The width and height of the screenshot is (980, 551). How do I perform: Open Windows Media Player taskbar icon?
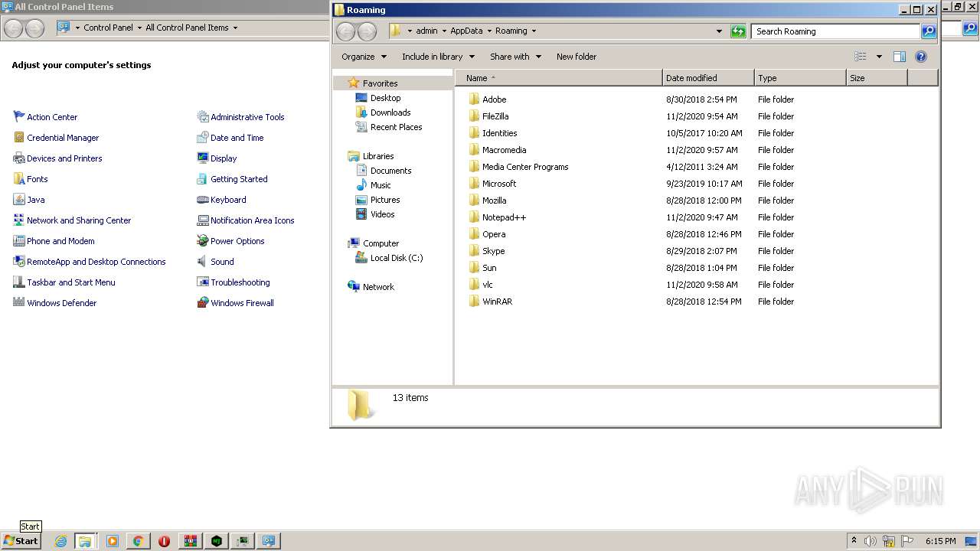click(x=112, y=541)
